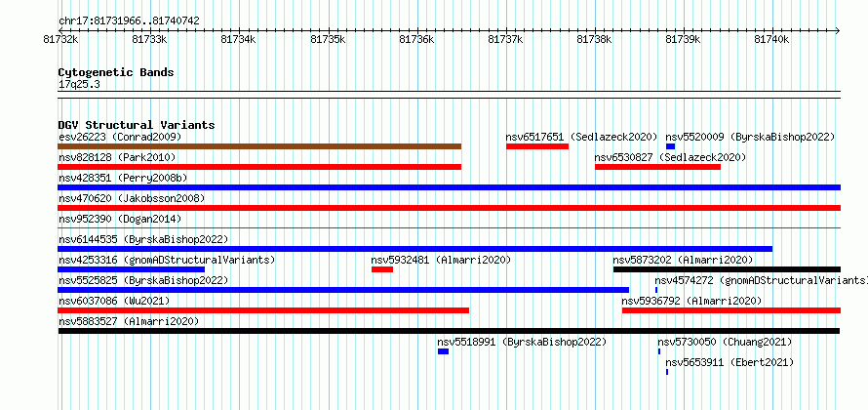Open nsv4574272 (gnomADStructuralVariants) label

click(761, 280)
